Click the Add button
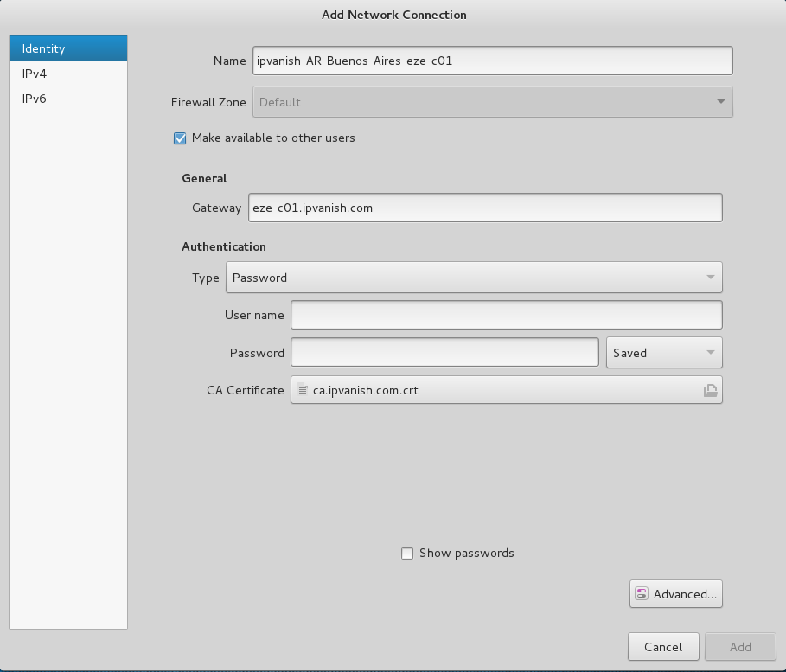This screenshot has height=672, width=786. pyautogui.click(x=740, y=646)
